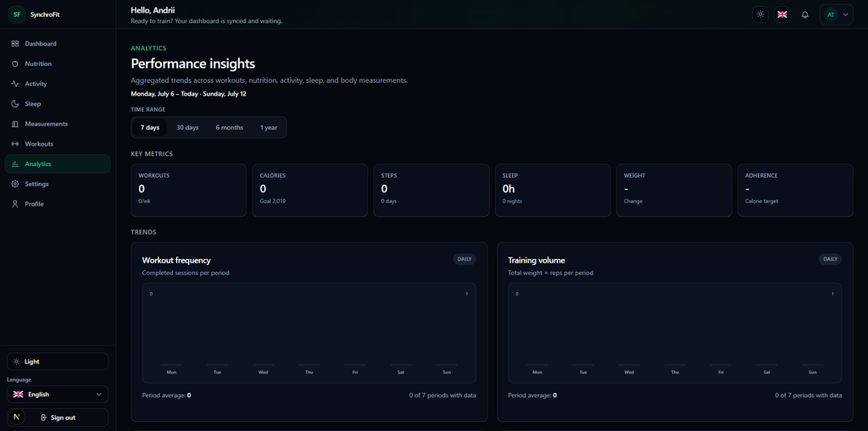This screenshot has width=868, height=431.
Task: Click the Profile person icon in sidebar
Action: 15,204
